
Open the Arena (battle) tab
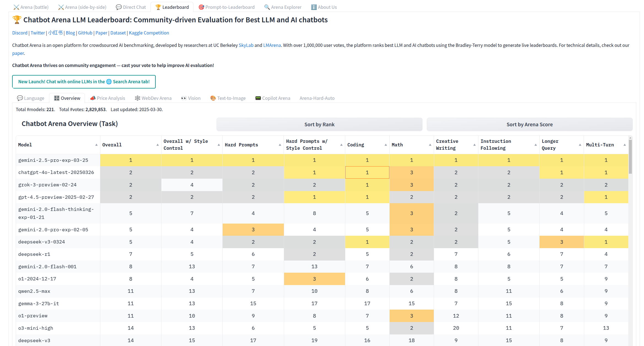[x=31, y=7]
